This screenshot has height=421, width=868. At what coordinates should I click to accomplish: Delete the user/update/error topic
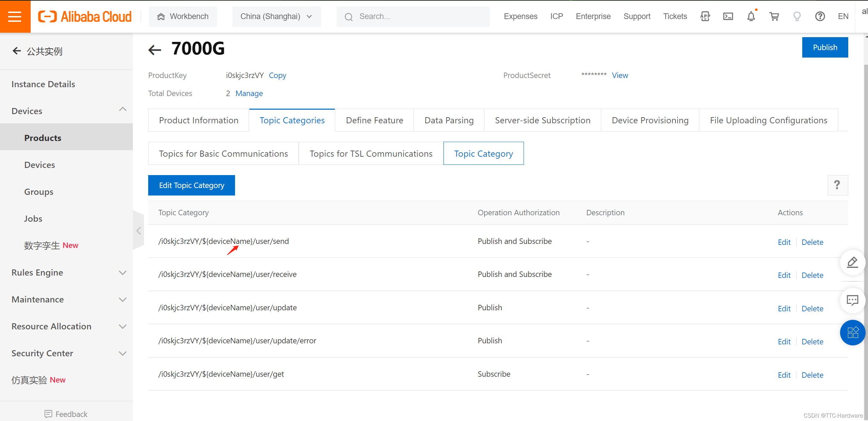coord(812,342)
